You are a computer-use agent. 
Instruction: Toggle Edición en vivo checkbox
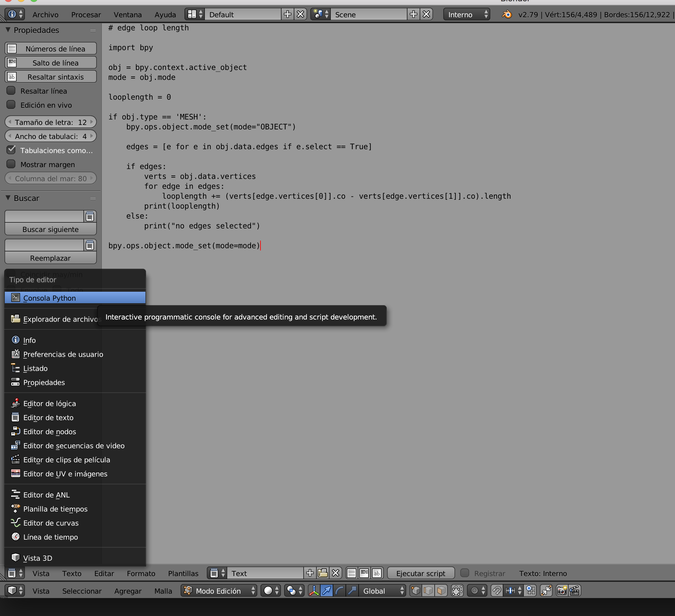point(11,105)
